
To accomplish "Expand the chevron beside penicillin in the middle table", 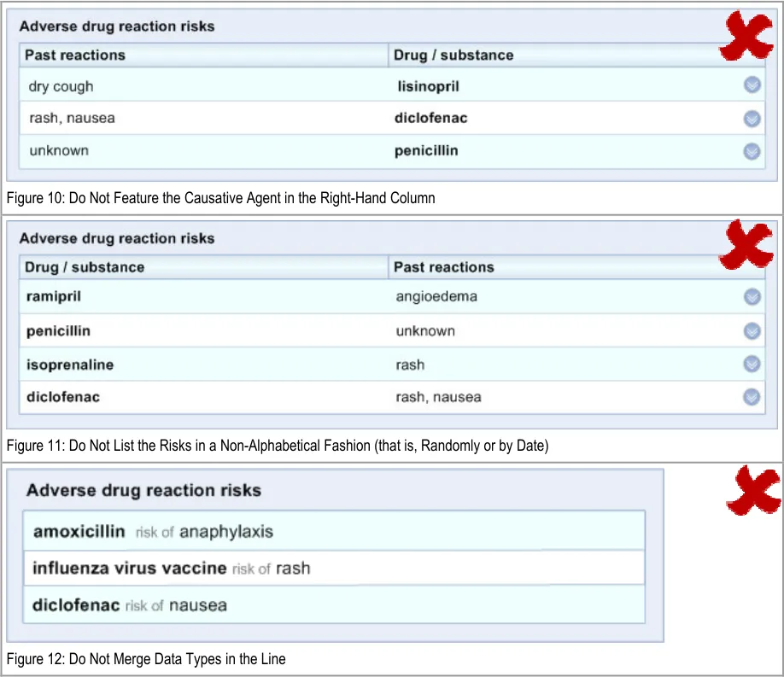I will [x=752, y=331].
